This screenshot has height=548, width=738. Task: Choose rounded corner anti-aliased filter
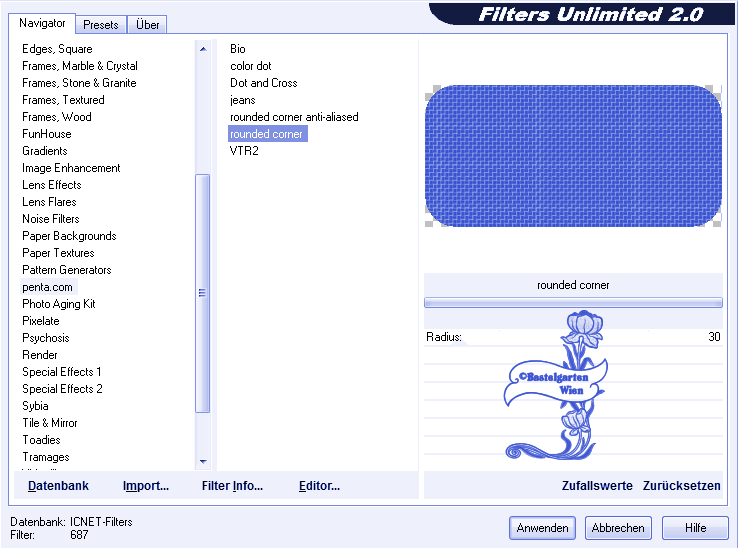point(294,117)
